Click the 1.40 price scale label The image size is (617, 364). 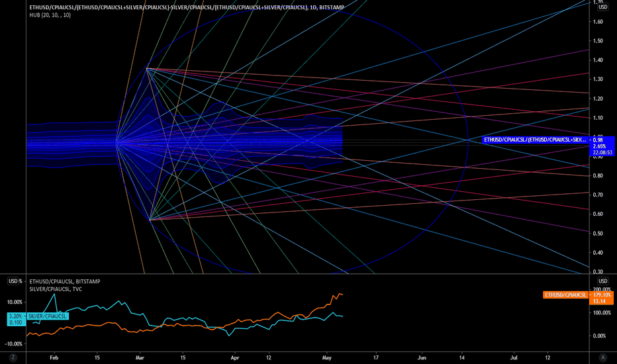coord(598,60)
